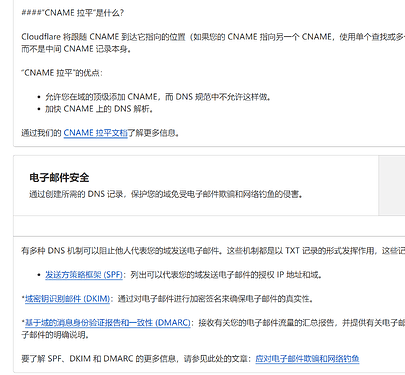Open the 基于域的消息身份验证报告和一致性 (DMARC) link
This screenshot has width=405, height=375.
pyautogui.click(x=108, y=323)
